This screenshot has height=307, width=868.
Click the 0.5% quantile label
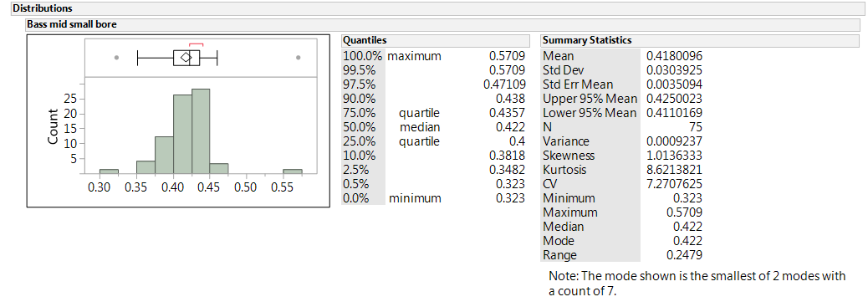[355, 184]
